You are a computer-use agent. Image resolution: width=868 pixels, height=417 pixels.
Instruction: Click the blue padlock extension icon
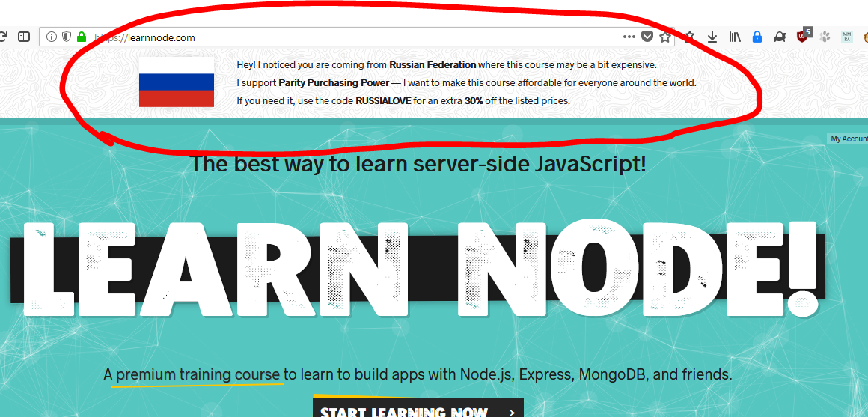click(x=757, y=37)
